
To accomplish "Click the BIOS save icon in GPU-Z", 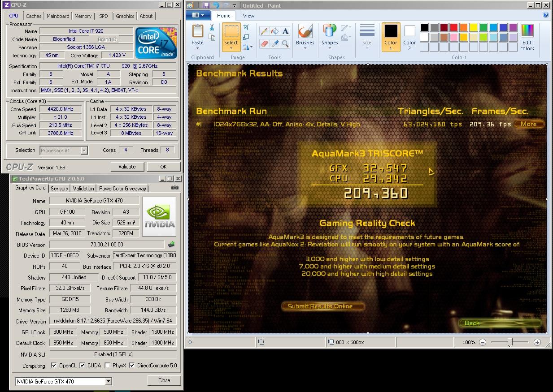I will tap(171, 245).
